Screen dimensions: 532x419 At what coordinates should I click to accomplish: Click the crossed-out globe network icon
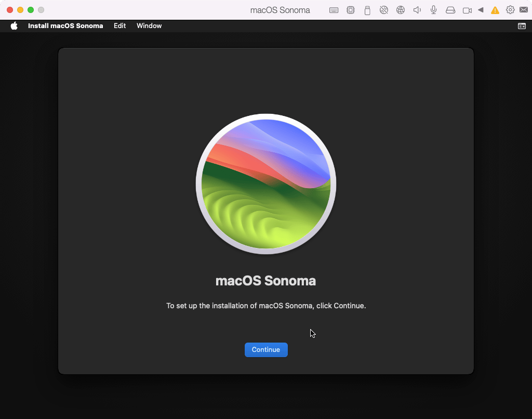(384, 10)
